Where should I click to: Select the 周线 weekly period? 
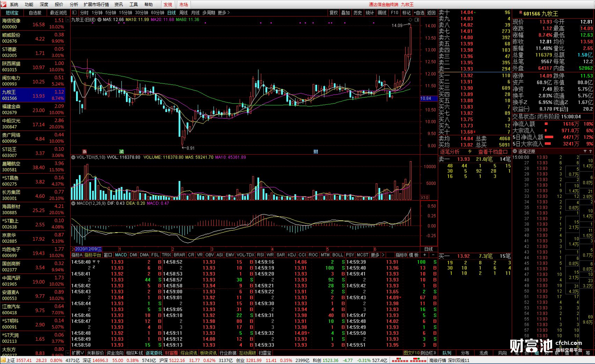click(183, 13)
